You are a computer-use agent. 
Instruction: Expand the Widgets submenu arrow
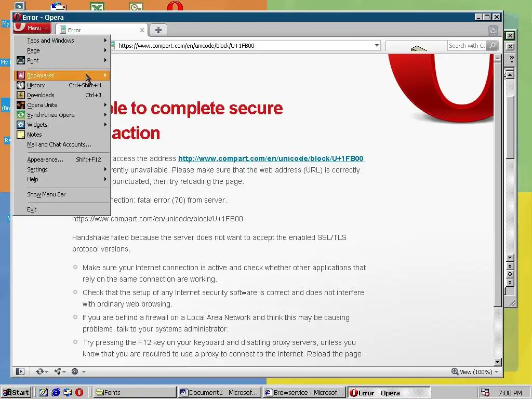click(105, 125)
